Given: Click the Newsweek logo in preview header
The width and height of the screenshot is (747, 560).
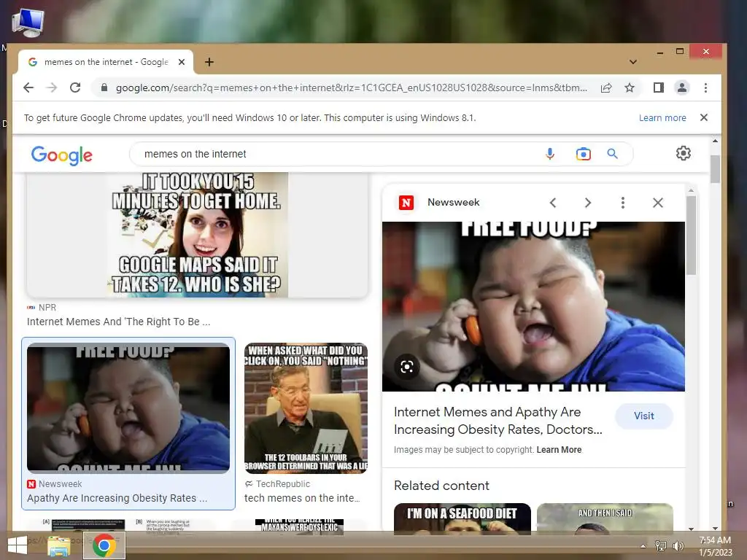Looking at the screenshot, I should tap(406, 203).
